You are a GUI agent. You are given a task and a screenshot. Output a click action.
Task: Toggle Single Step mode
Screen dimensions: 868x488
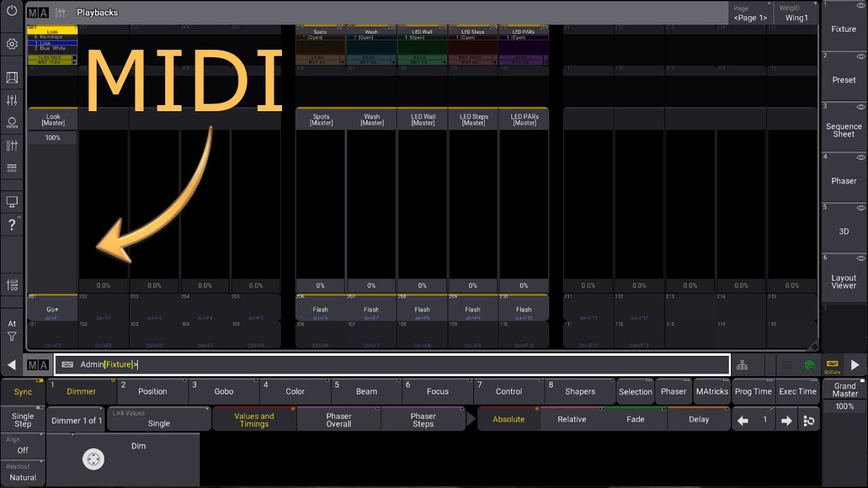point(22,420)
